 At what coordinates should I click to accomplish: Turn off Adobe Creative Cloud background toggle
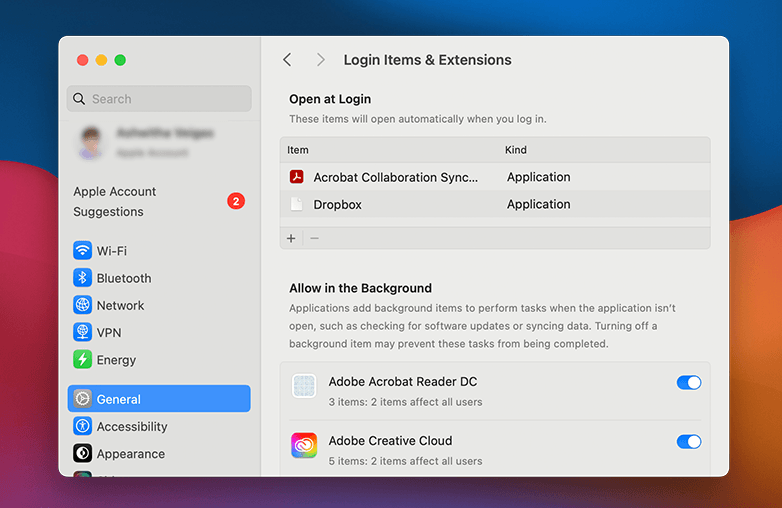[689, 442]
